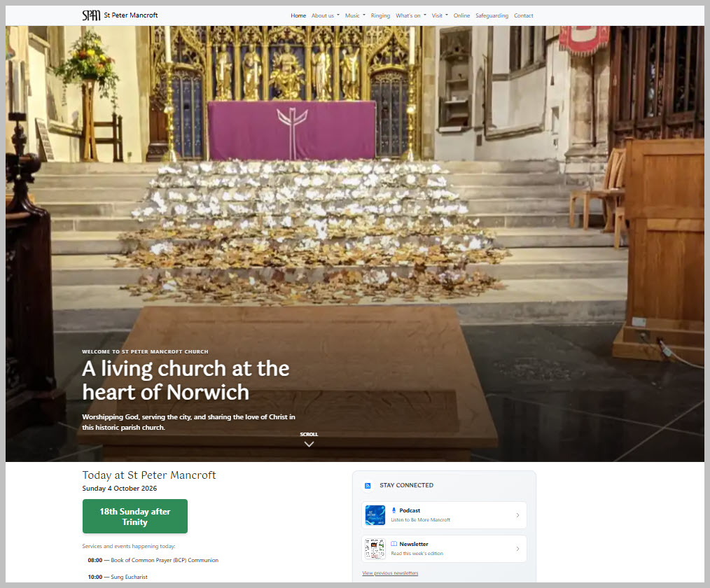Click the Podcast title text
Image resolution: width=710 pixels, height=588 pixels.
(x=410, y=510)
